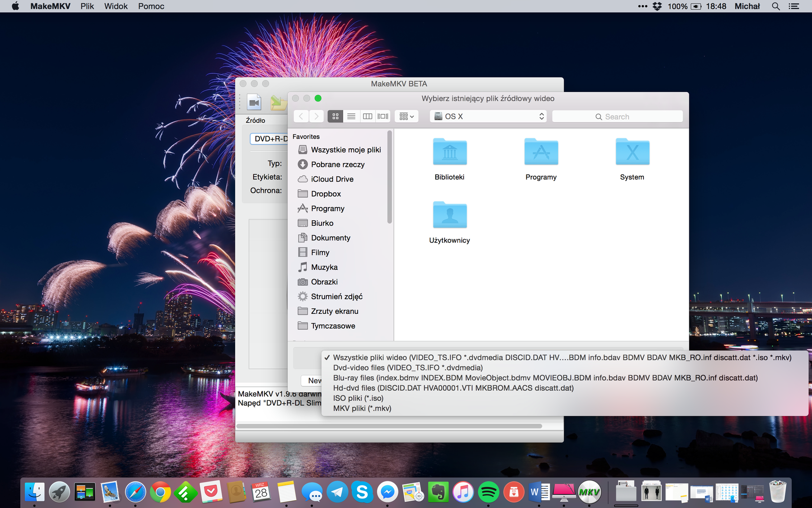Open the DVD+R-DL source drive dropdown
The height and width of the screenshot is (508, 812).
(x=269, y=138)
